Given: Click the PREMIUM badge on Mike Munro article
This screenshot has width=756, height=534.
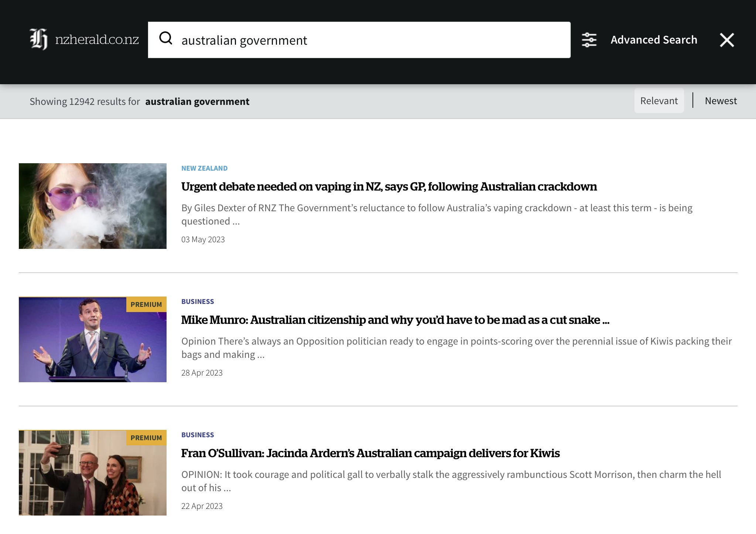Looking at the screenshot, I should pos(146,304).
